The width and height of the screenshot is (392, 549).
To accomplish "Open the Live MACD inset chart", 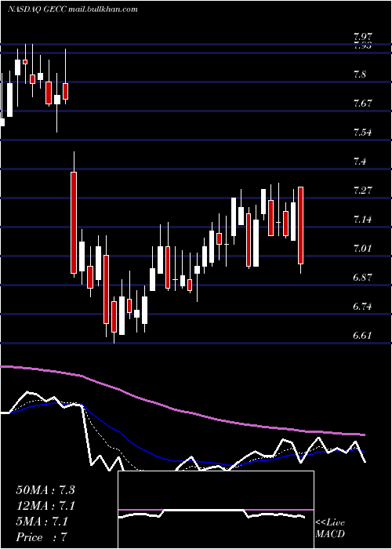I will click(216, 510).
